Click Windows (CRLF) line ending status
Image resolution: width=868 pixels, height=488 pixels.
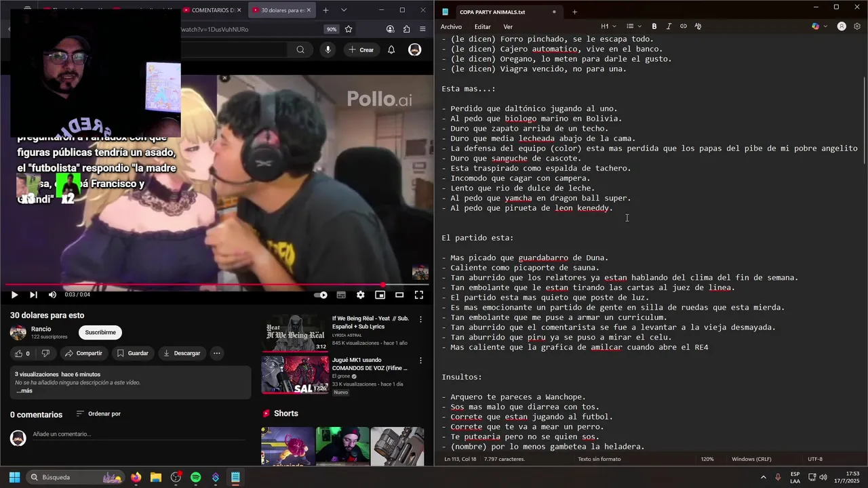click(x=751, y=459)
